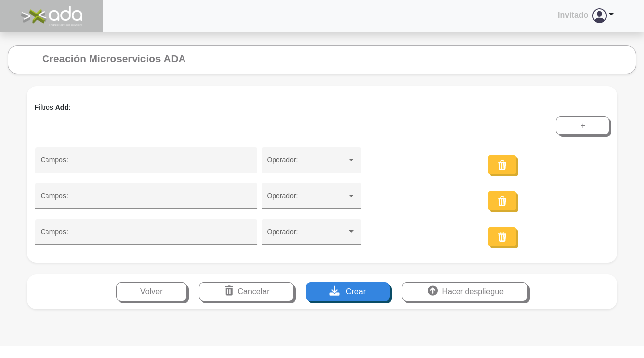Delete the first filter row
Screen dimensions: 644x358
pyautogui.click(x=502, y=165)
